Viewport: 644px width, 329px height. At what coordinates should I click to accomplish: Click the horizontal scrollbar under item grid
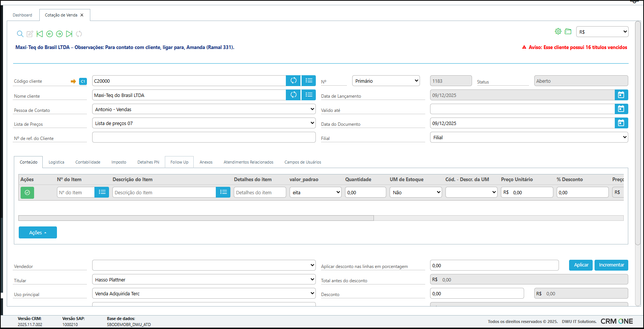(x=196, y=218)
